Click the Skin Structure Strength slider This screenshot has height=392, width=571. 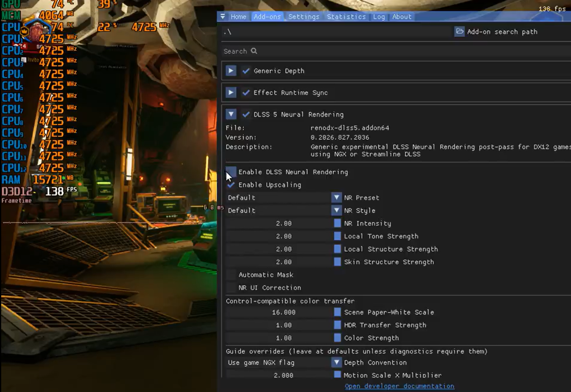click(x=284, y=262)
